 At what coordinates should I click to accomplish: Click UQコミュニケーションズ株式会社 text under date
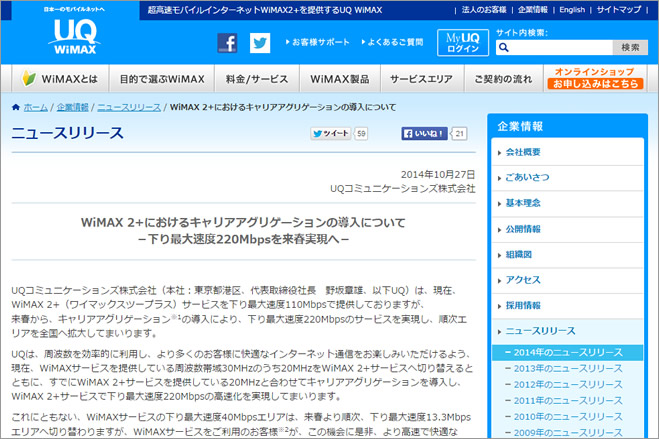click(403, 189)
